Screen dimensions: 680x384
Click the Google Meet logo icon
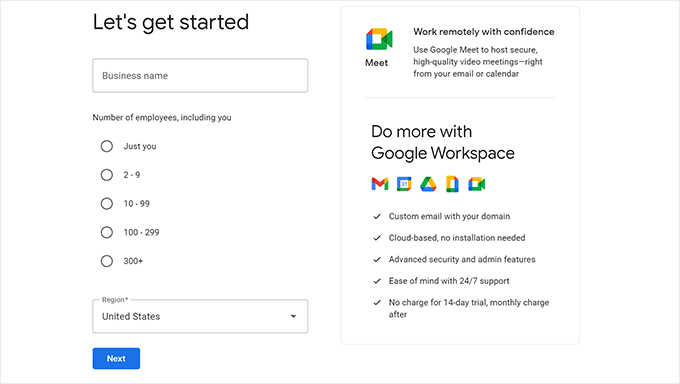pos(379,39)
